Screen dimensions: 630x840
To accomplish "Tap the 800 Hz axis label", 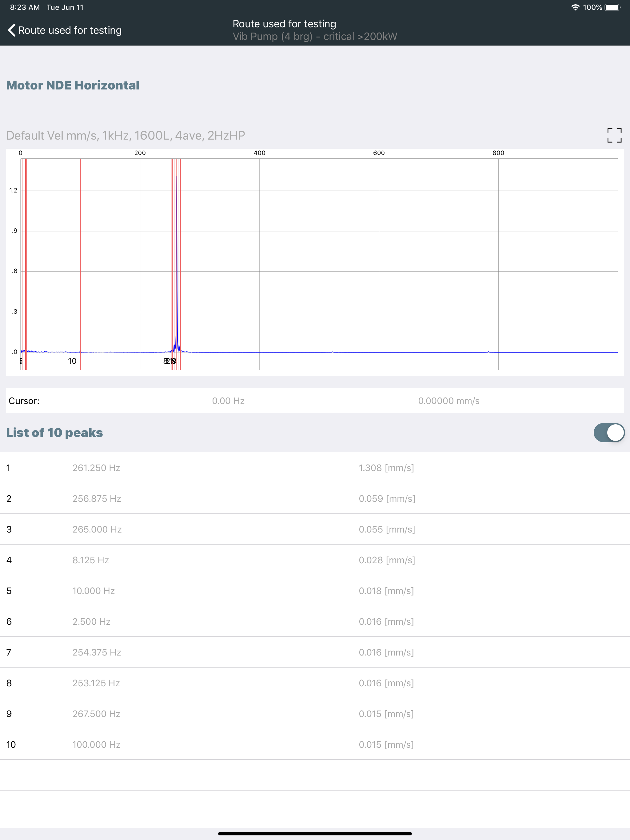I will [498, 153].
